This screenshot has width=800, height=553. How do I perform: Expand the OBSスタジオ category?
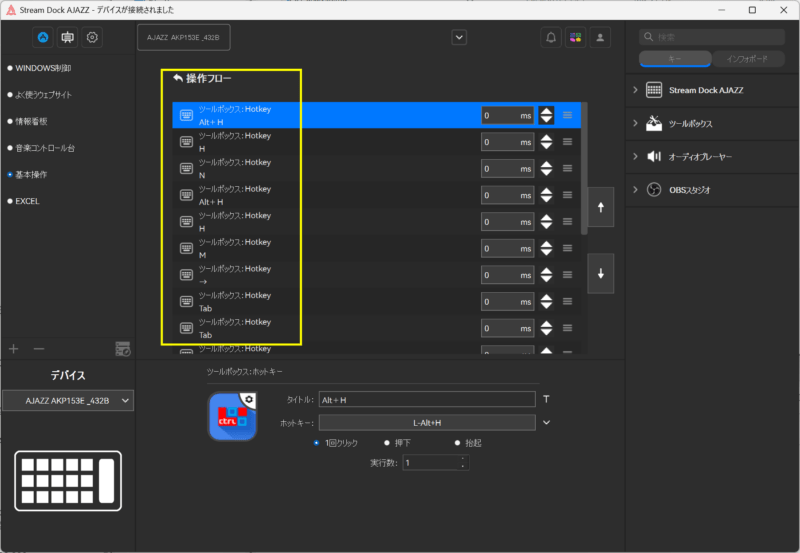(635, 190)
